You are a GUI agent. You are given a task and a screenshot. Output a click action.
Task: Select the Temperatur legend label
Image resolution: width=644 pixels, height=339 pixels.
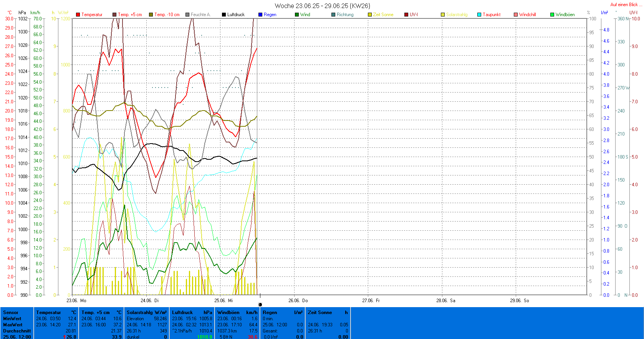[x=92, y=15]
